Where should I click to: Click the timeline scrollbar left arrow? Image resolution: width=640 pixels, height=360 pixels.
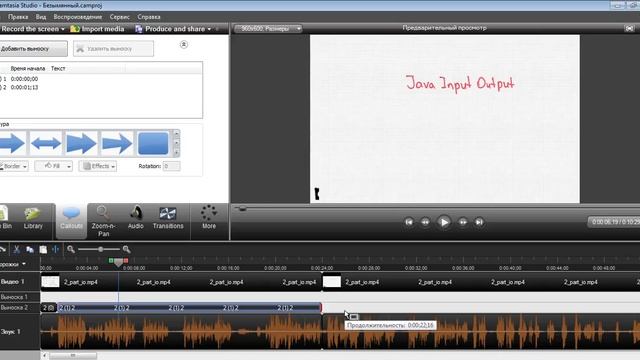(44, 356)
